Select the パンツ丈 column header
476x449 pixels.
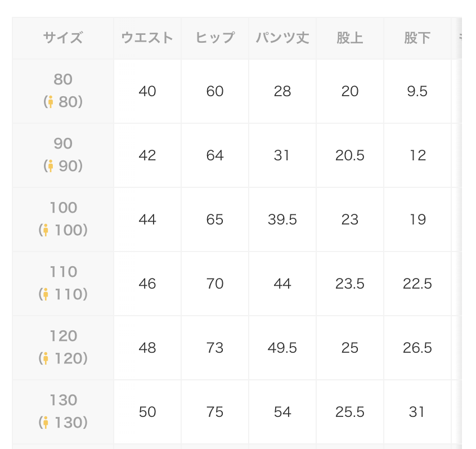(x=282, y=38)
